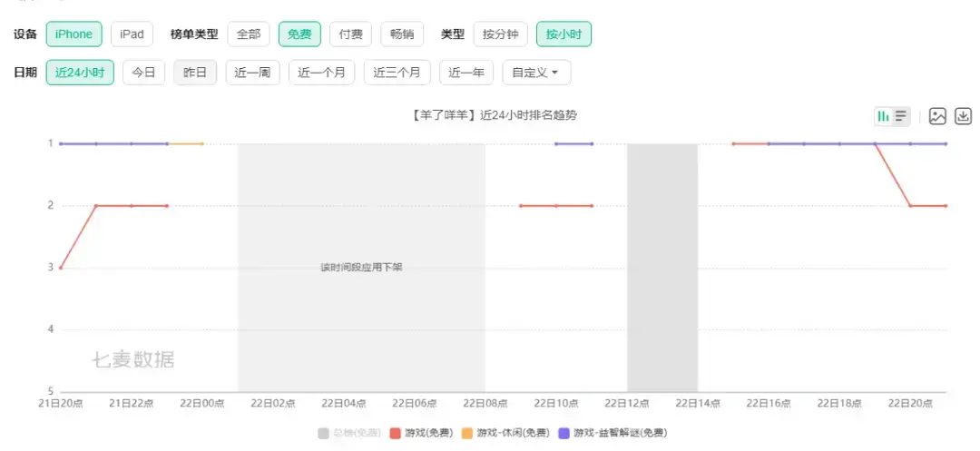The image size is (980, 451).
Task: Select 今日 date range
Action: [x=143, y=73]
